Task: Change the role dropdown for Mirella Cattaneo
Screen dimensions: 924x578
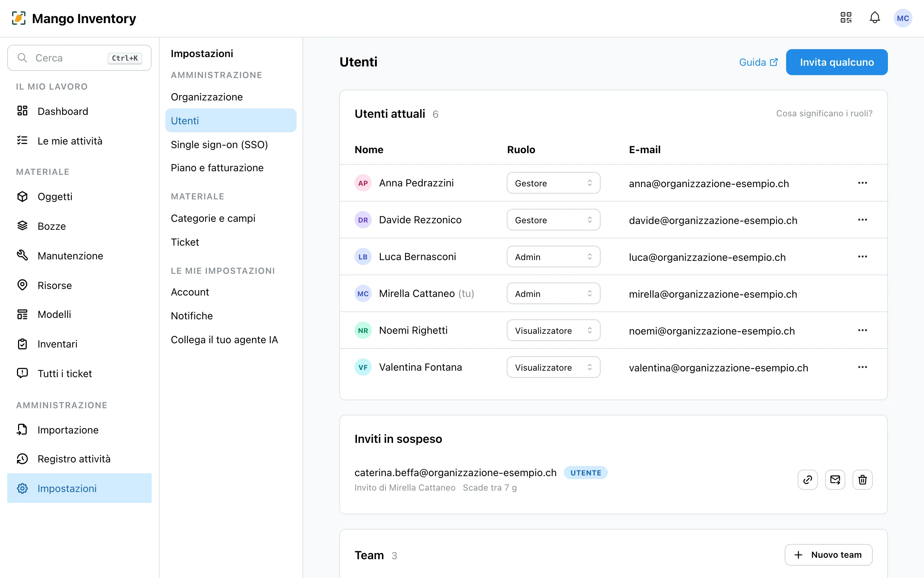Action: tap(553, 294)
